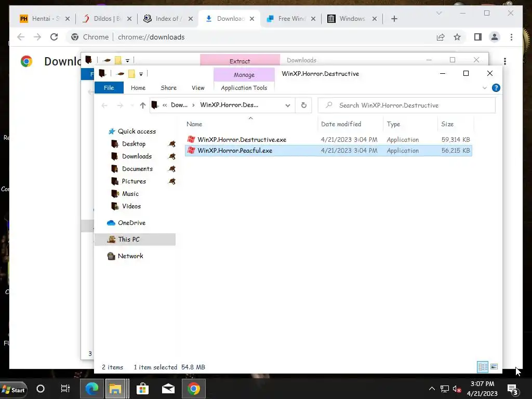Open the File menu in Explorer ribbon
This screenshot has width=532, height=399.
tap(109, 87)
